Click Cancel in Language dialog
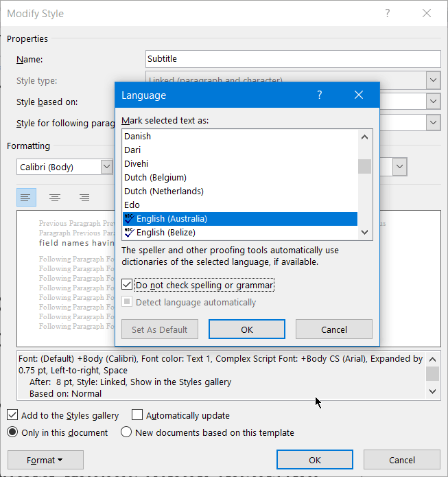This screenshot has height=477, width=448. click(x=334, y=329)
